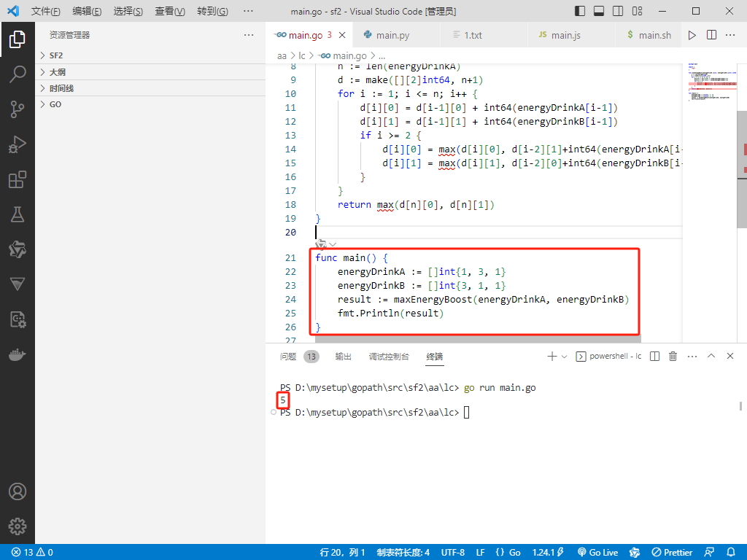This screenshot has width=747, height=560.
Task: Kill terminal with trash icon
Action: click(x=673, y=356)
